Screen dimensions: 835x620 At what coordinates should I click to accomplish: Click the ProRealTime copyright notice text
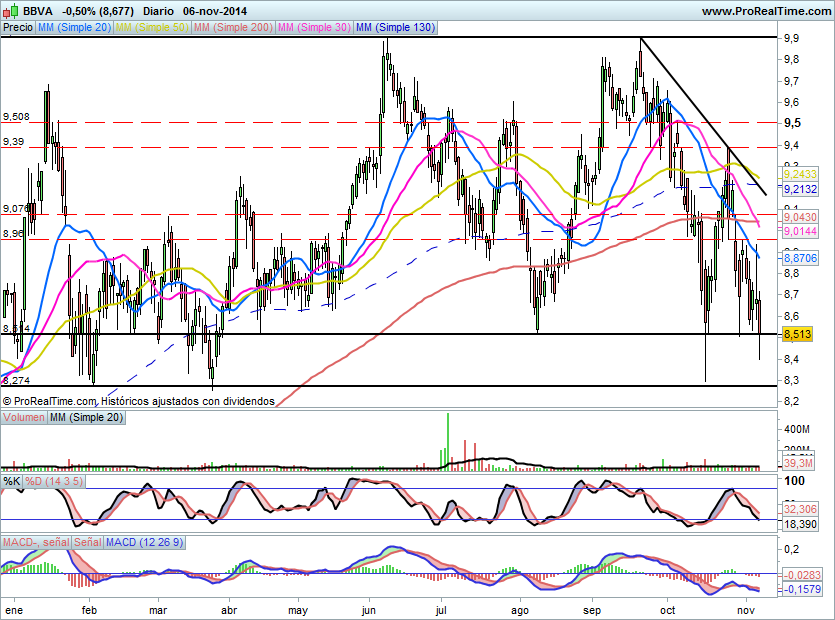click(138, 401)
